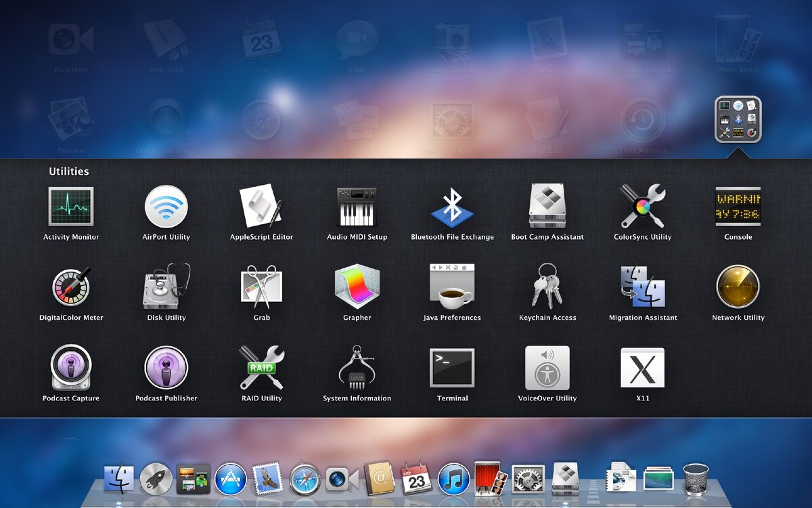This screenshot has width=812, height=508.
Task: Open ColorSync Utility
Action: (x=643, y=207)
